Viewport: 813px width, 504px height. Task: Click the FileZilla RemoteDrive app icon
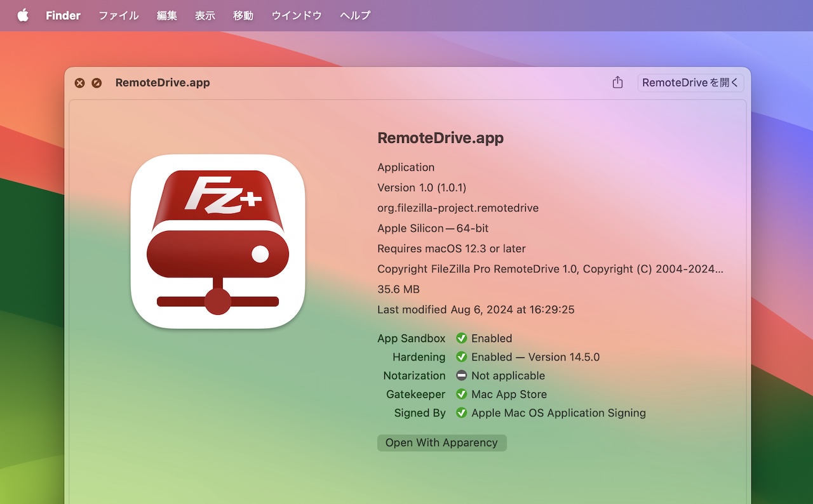click(x=218, y=241)
